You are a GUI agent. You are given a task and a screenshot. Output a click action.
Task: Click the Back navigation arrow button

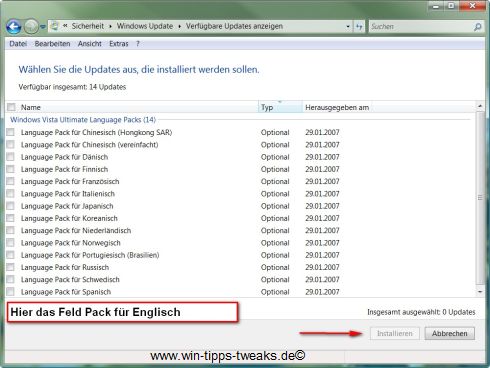pos(14,27)
